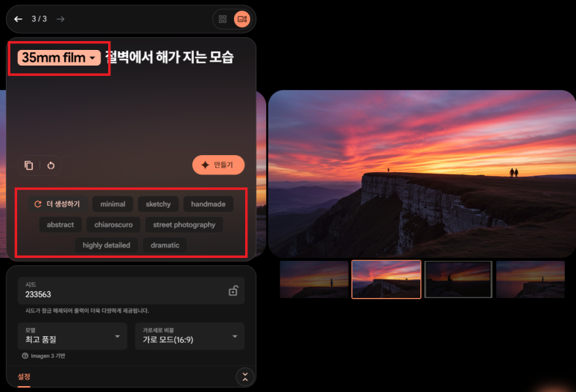Select the dramatic style chip

165,245
